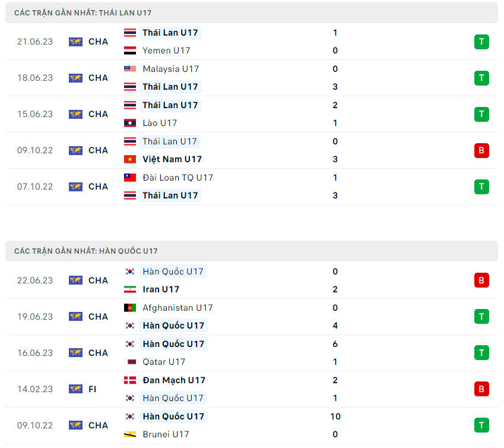The height and width of the screenshot is (448, 504).
Task: Open the Việt Nam U17 team link
Action: click(172, 159)
